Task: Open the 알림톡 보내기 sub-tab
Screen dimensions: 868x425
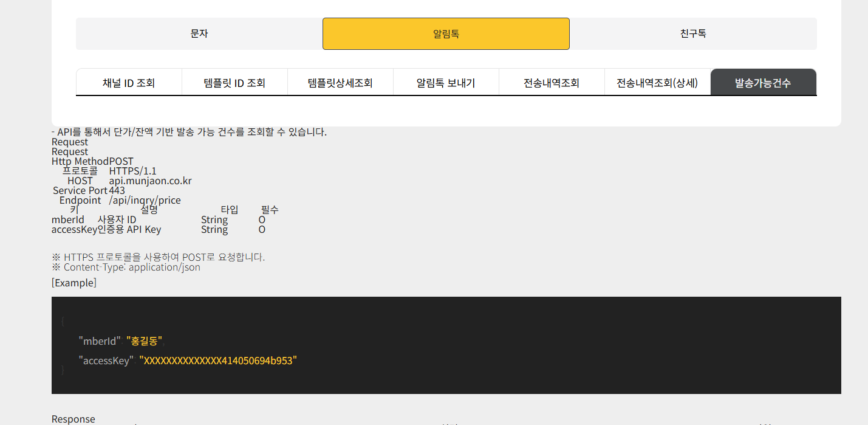Action: click(446, 83)
